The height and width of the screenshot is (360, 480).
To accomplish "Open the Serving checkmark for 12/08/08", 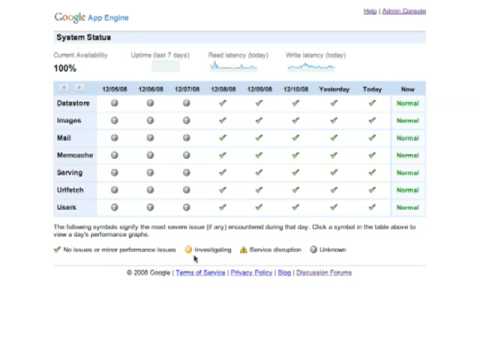I will tap(223, 172).
